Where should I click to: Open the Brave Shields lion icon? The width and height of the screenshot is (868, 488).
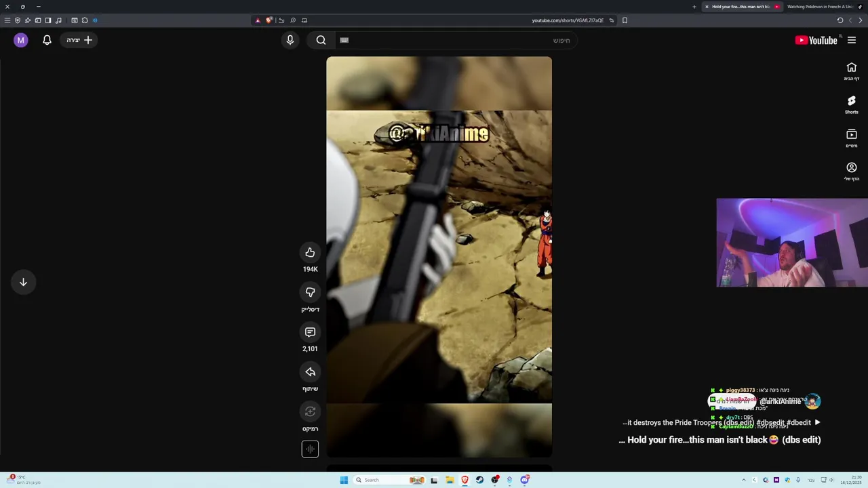tap(269, 20)
